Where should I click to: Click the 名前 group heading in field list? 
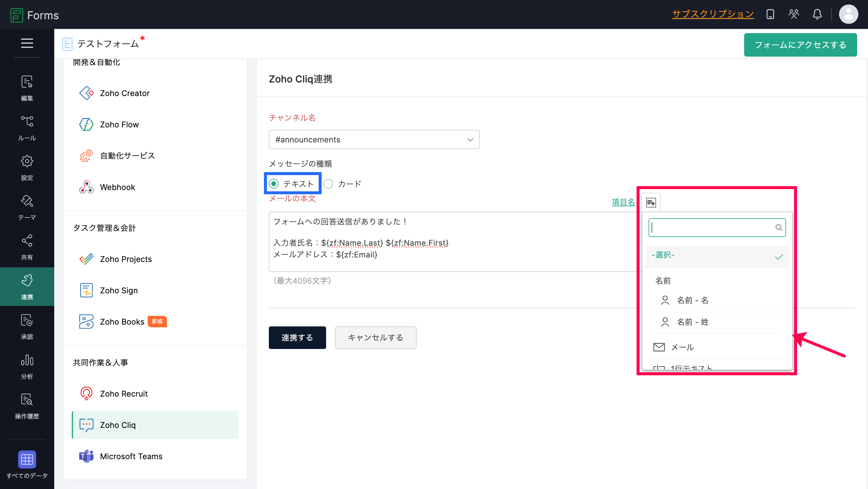tap(663, 281)
